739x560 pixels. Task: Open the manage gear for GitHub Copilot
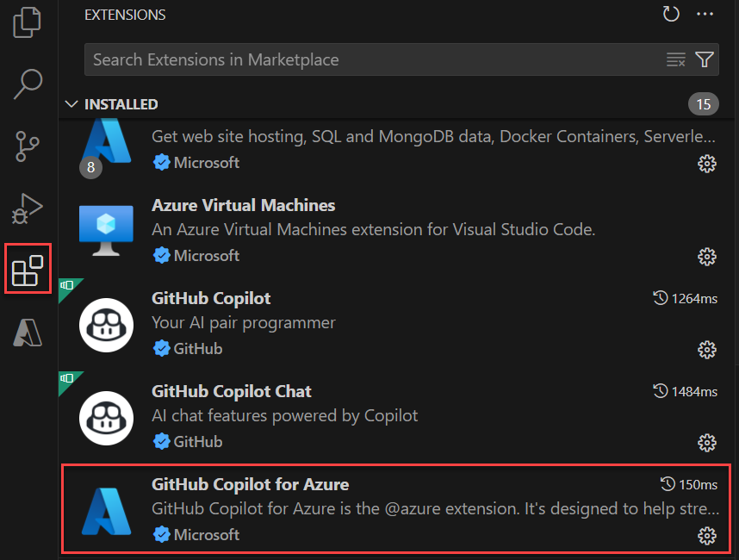pyautogui.click(x=707, y=350)
